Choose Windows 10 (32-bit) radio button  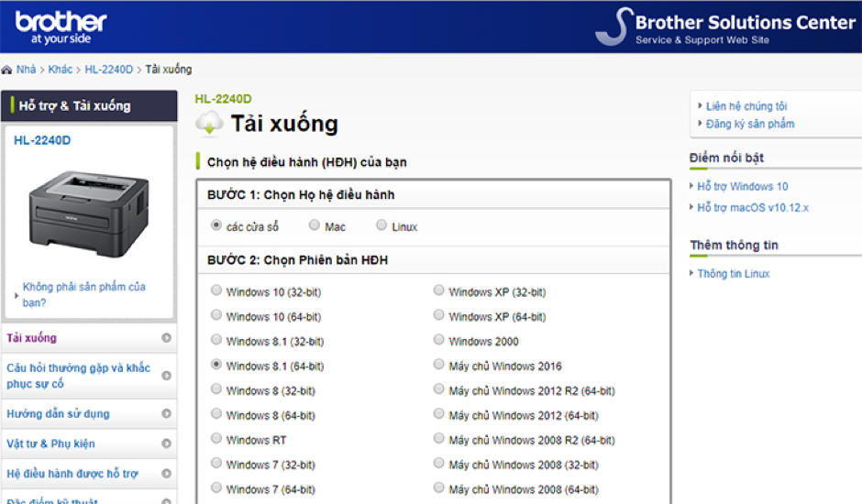point(216,290)
